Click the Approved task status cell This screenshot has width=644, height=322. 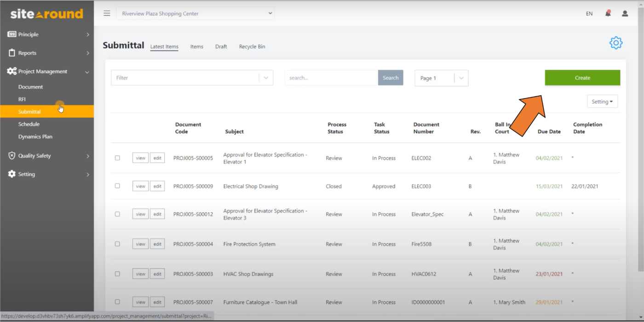click(x=384, y=186)
